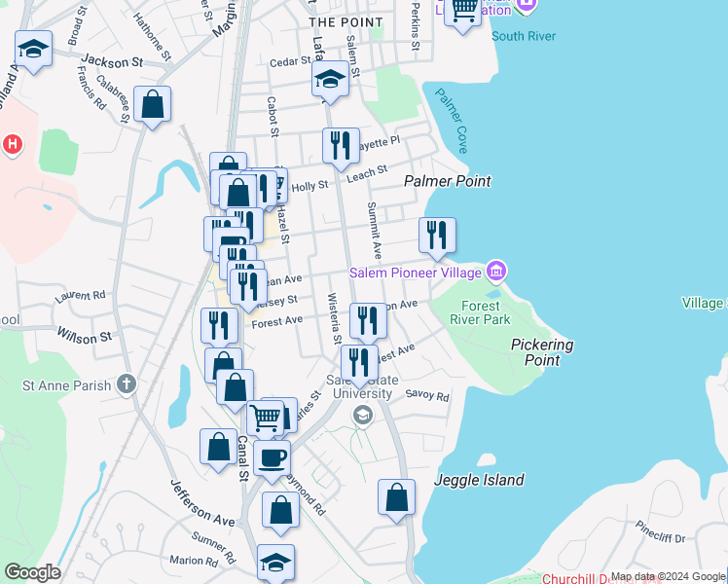Click the coffee cup cafe marker
This screenshot has height=584, width=728.
pyautogui.click(x=272, y=456)
